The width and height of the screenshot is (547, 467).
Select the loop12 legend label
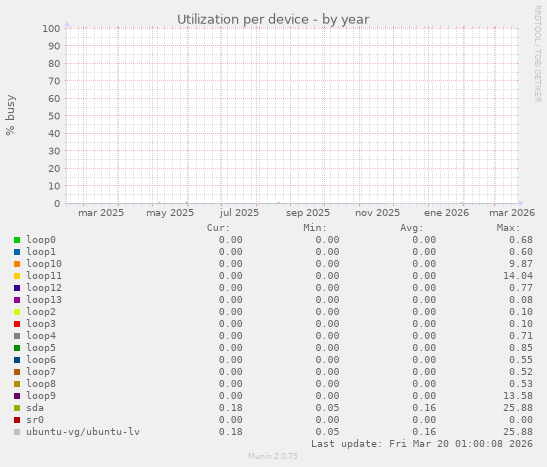[x=44, y=288]
